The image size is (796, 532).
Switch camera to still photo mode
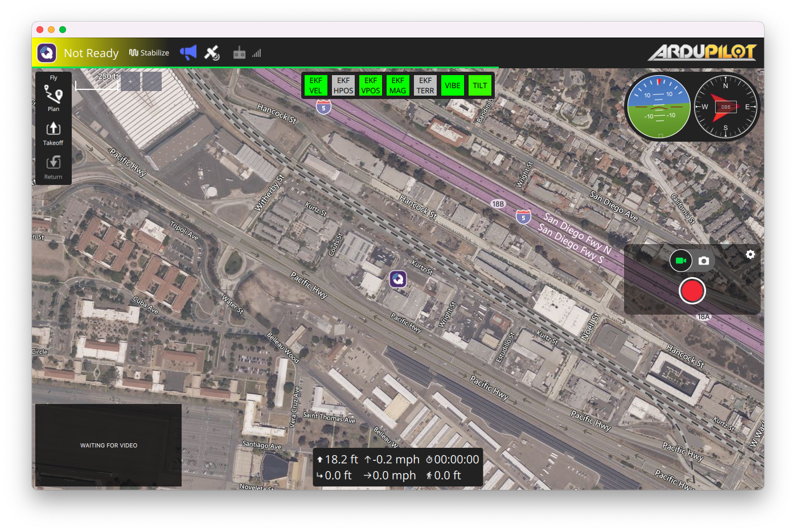(x=704, y=260)
